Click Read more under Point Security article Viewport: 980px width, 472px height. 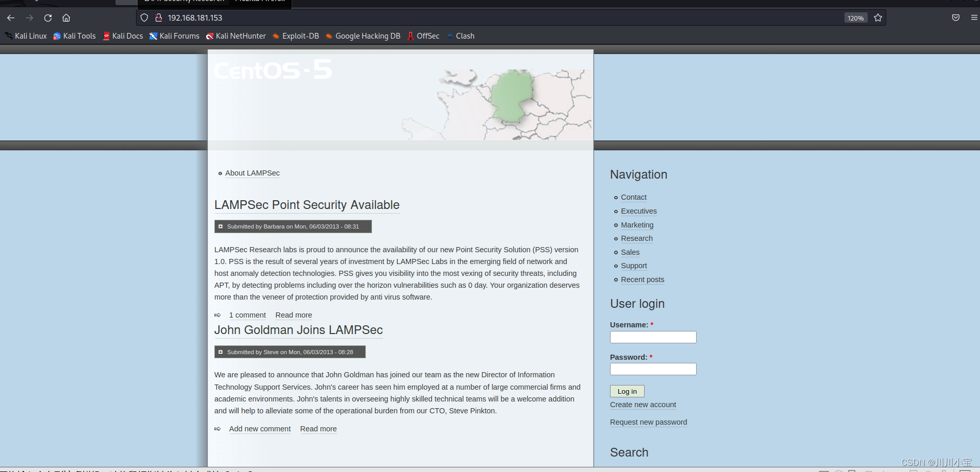[x=294, y=315]
